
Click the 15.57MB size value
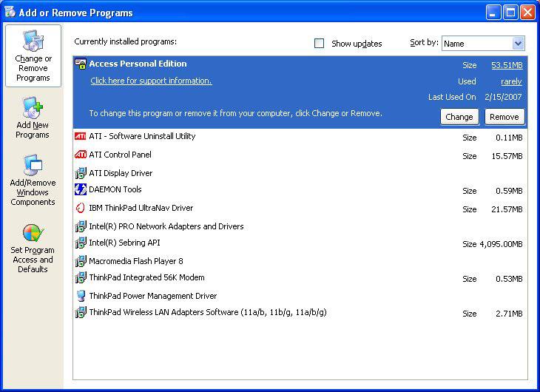[x=507, y=156]
